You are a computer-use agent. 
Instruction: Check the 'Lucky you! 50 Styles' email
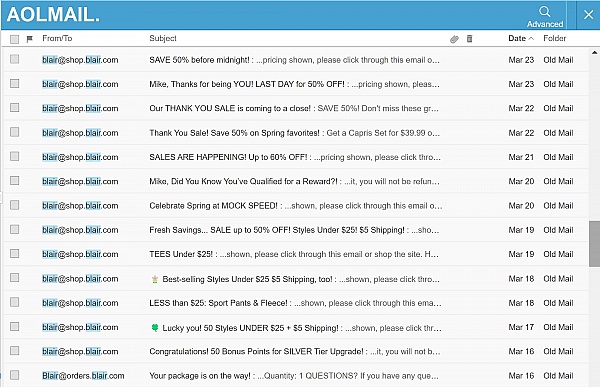pos(15,326)
